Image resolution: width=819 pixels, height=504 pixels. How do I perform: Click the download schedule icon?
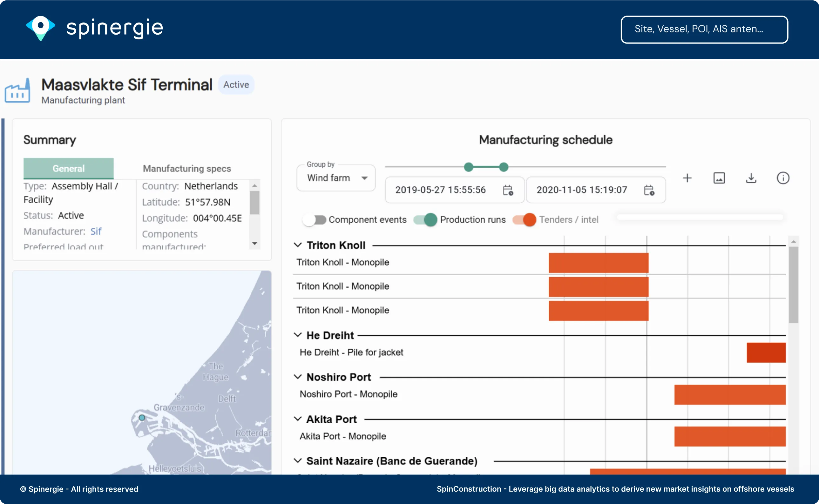[751, 178]
